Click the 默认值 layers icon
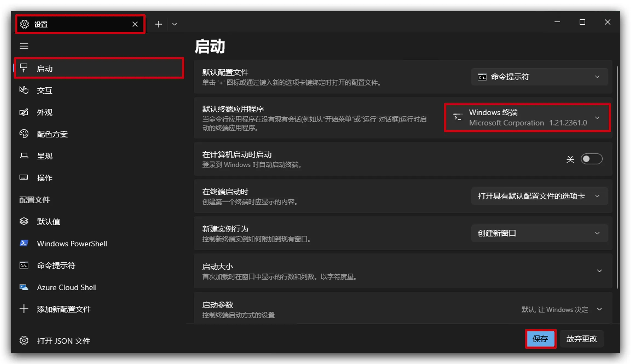 pyautogui.click(x=24, y=221)
